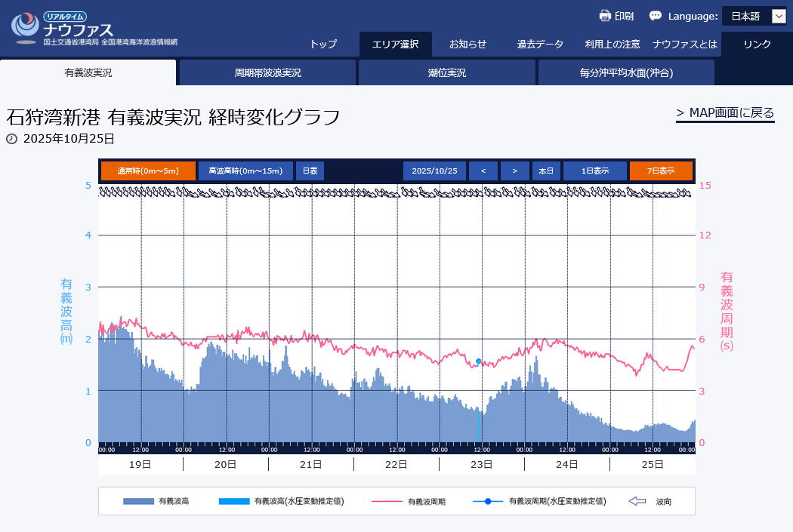Click the 1日表示 single-day view button
793x532 pixels.
tap(594, 171)
